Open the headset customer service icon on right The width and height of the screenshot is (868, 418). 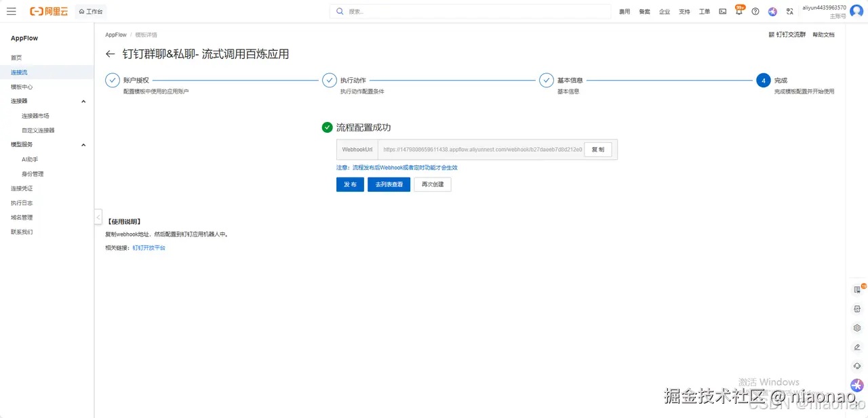point(856,366)
